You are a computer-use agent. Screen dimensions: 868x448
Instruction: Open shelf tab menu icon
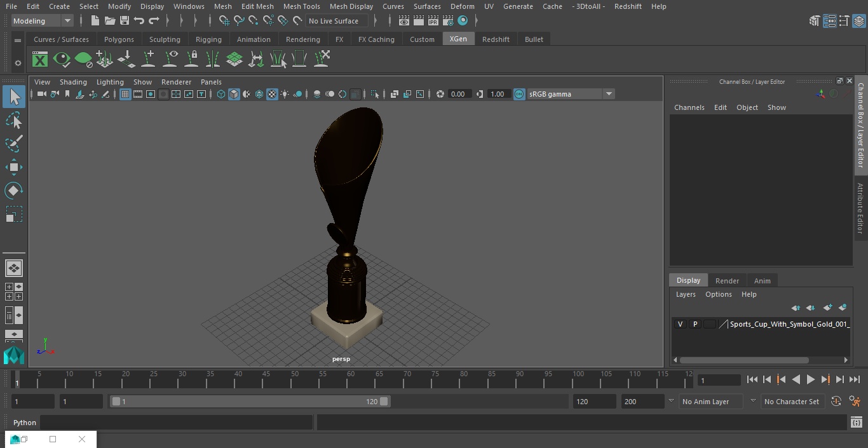tap(18, 40)
